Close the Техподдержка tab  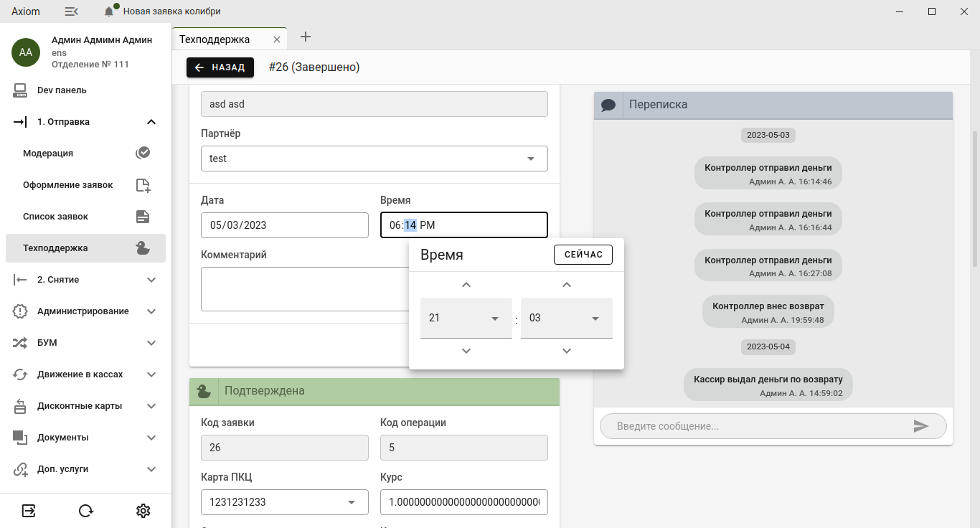coord(277,39)
